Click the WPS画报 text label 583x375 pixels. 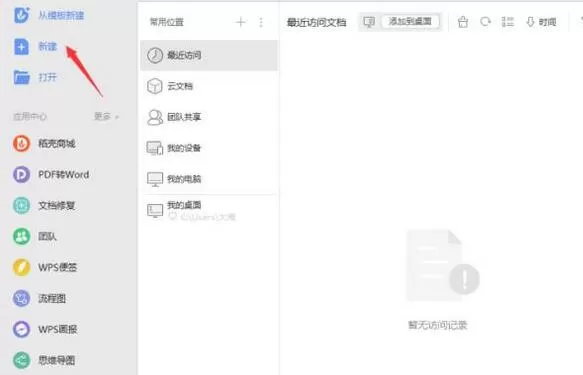[x=58, y=329]
